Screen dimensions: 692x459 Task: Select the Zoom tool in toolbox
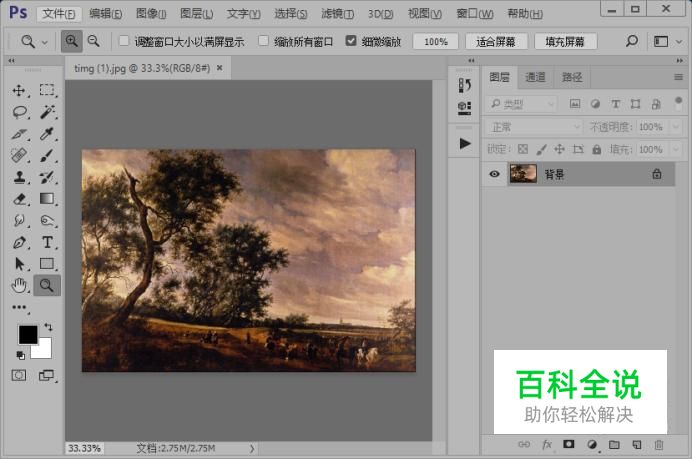tap(47, 286)
